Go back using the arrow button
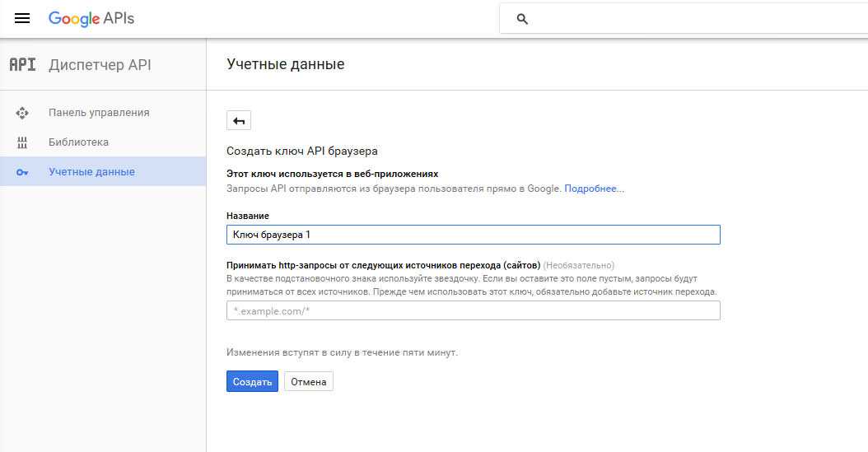This screenshot has height=452, width=868. click(239, 121)
